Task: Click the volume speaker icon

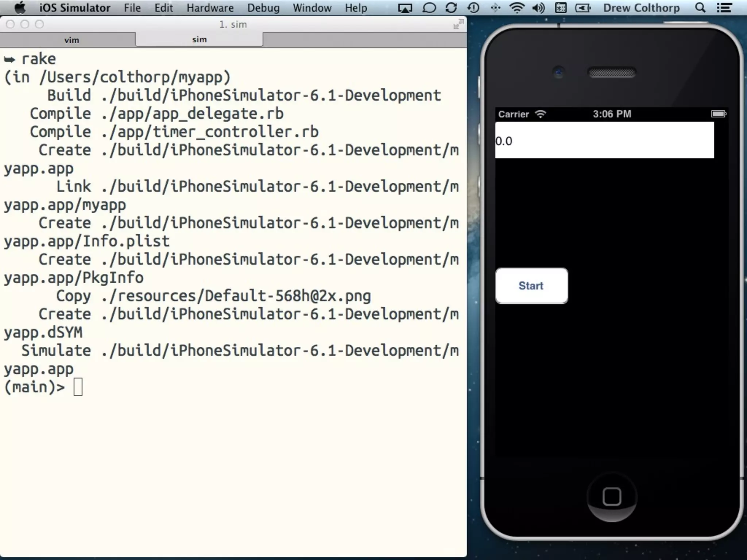Action: [538, 8]
